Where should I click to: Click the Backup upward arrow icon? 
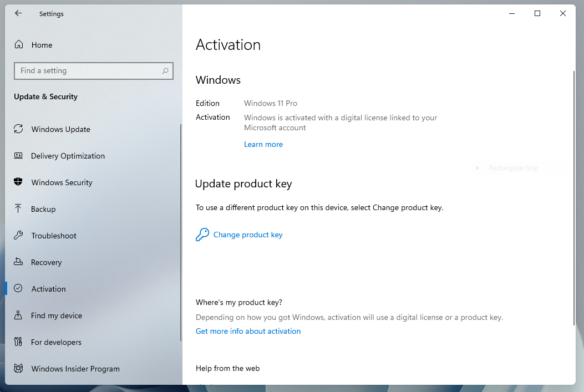pyautogui.click(x=18, y=208)
